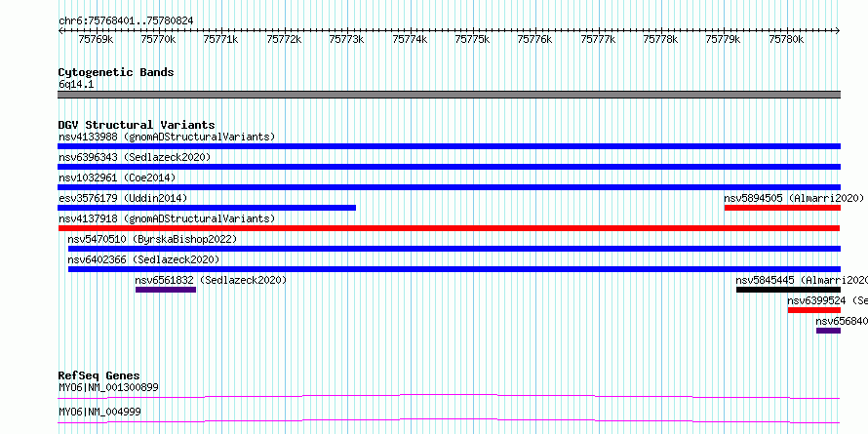Click the 75780k ruler tick
The width and height of the screenshot is (868, 434).
click(787, 39)
